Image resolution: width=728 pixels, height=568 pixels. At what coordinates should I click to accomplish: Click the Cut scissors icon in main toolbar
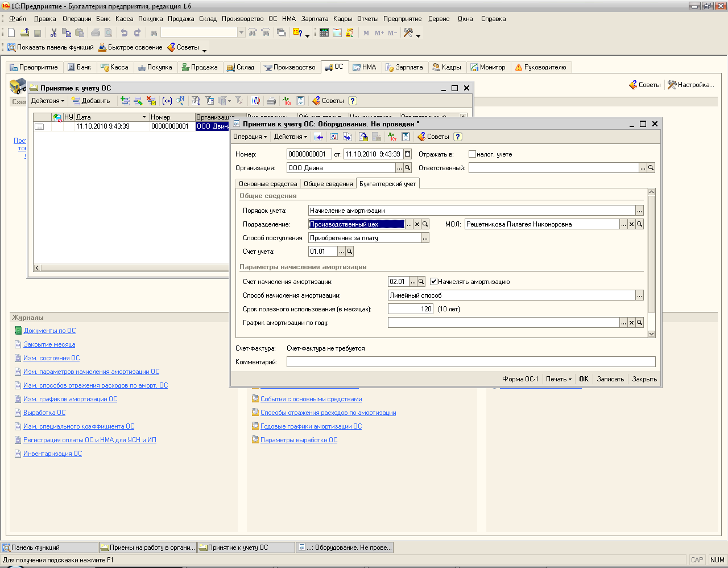pos(53,33)
